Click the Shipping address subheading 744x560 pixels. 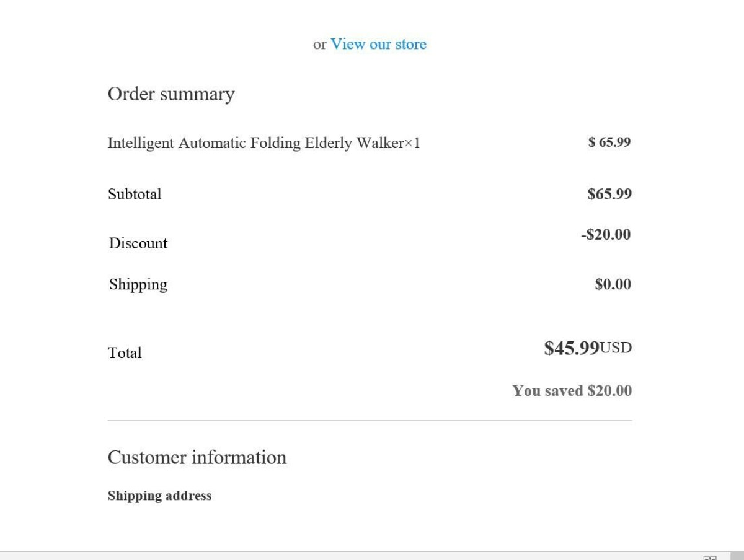point(159,496)
